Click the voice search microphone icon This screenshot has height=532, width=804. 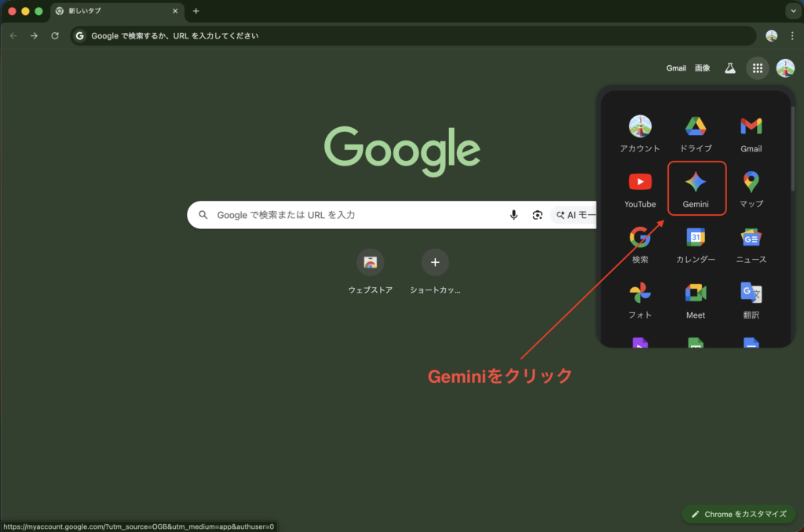click(x=513, y=215)
